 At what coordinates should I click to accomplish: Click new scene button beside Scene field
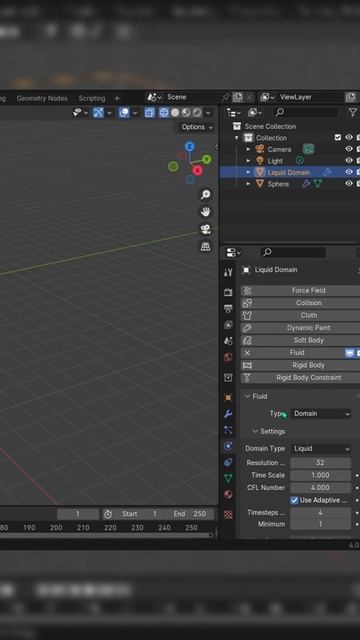(238, 97)
